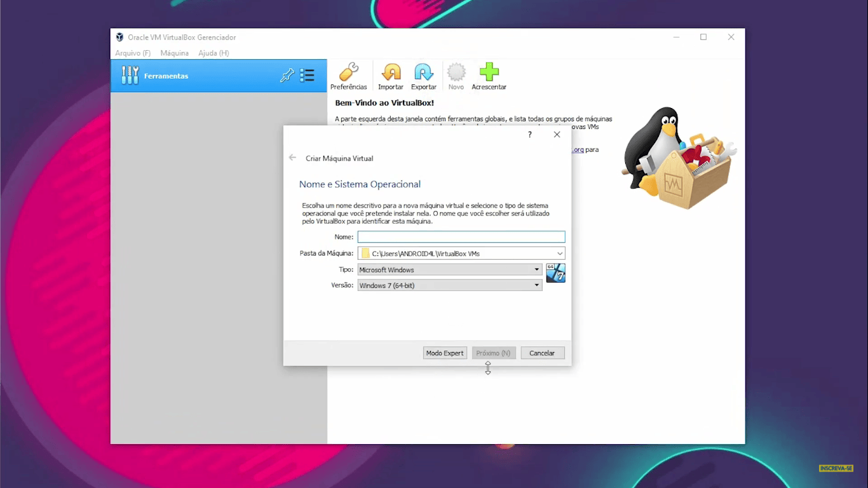Open Preferências in the VirtualBox toolbar
Viewport: 868px width, 488px height.
tap(348, 77)
